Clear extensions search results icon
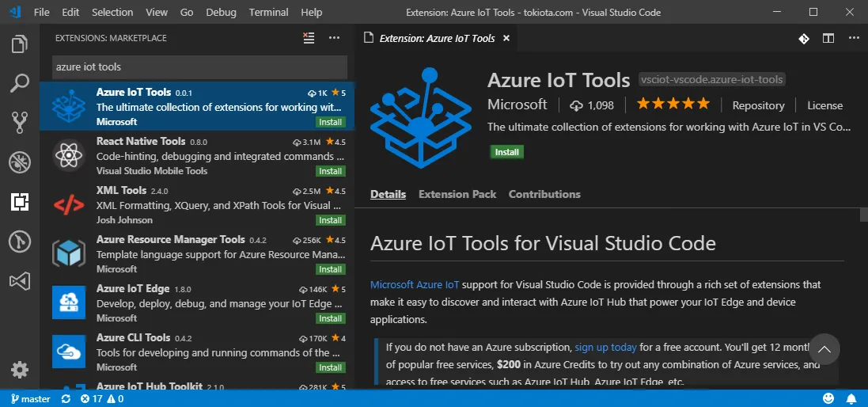 click(x=309, y=38)
